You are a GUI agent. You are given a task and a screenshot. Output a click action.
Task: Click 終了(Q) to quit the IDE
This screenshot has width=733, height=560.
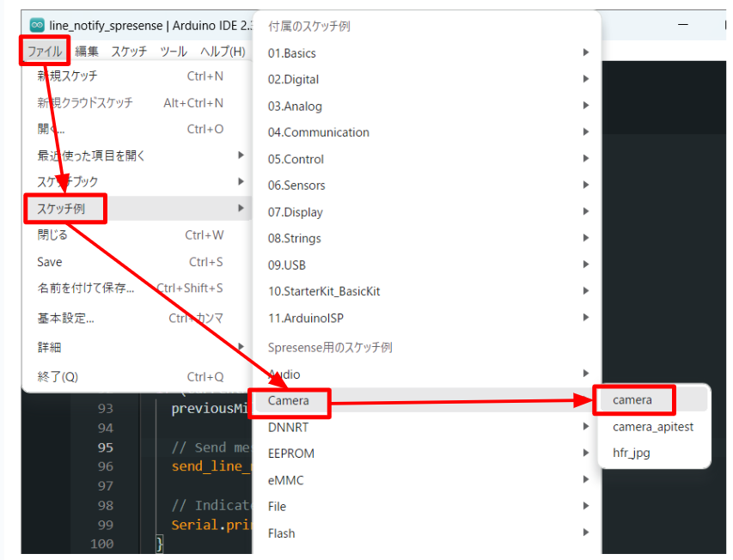pyautogui.click(x=57, y=377)
